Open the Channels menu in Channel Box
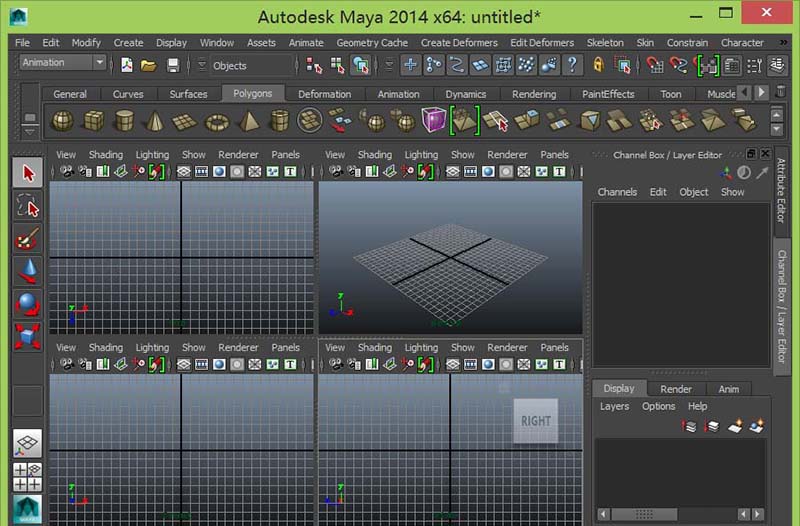Image resolution: width=800 pixels, height=526 pixels. click(617, 192)
